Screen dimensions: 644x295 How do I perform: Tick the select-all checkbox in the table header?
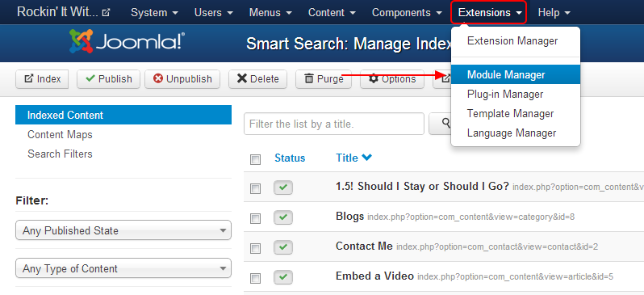point(256,160)
